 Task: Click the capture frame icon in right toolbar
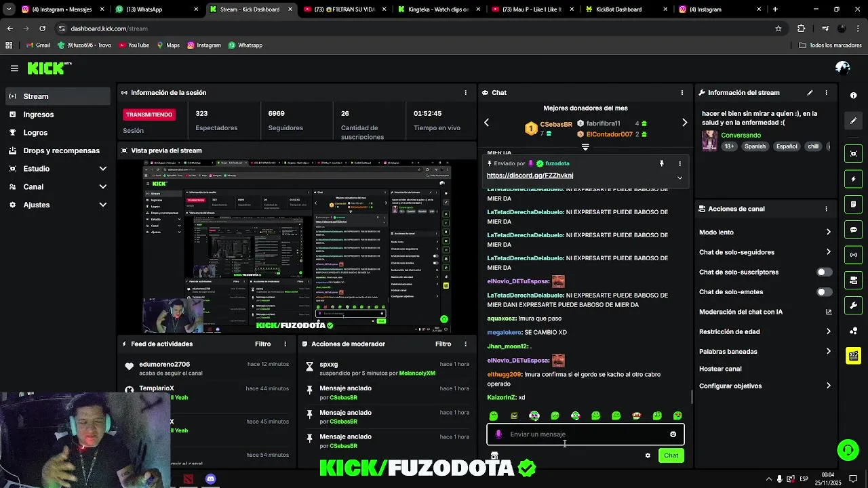coord(854,154)
